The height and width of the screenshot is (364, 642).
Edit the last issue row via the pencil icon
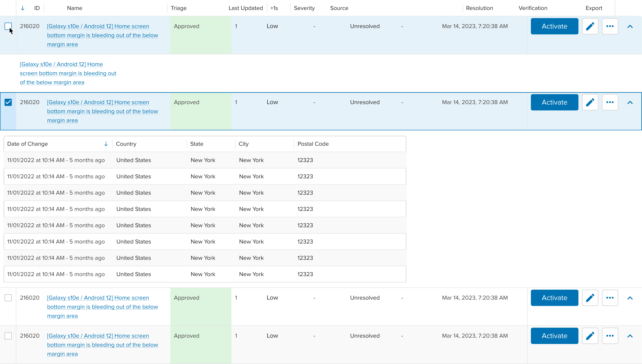click(590, 336)
